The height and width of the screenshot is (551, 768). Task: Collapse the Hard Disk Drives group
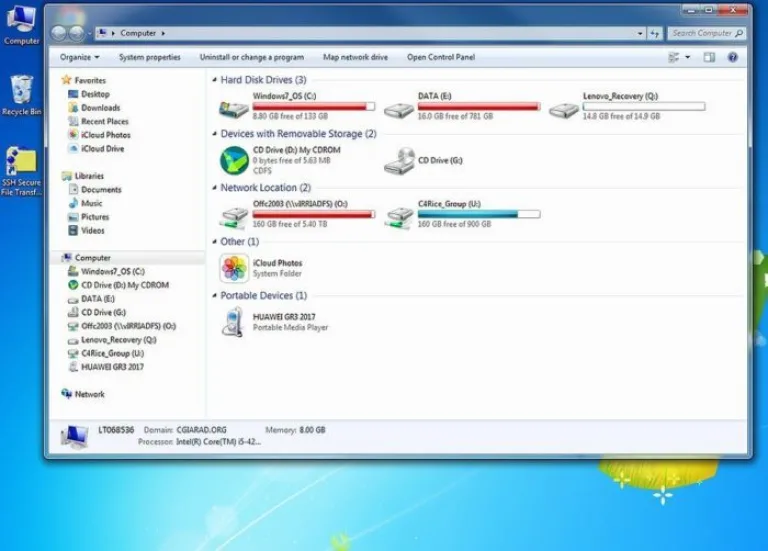pyautogui.click(x=215, y=80)
